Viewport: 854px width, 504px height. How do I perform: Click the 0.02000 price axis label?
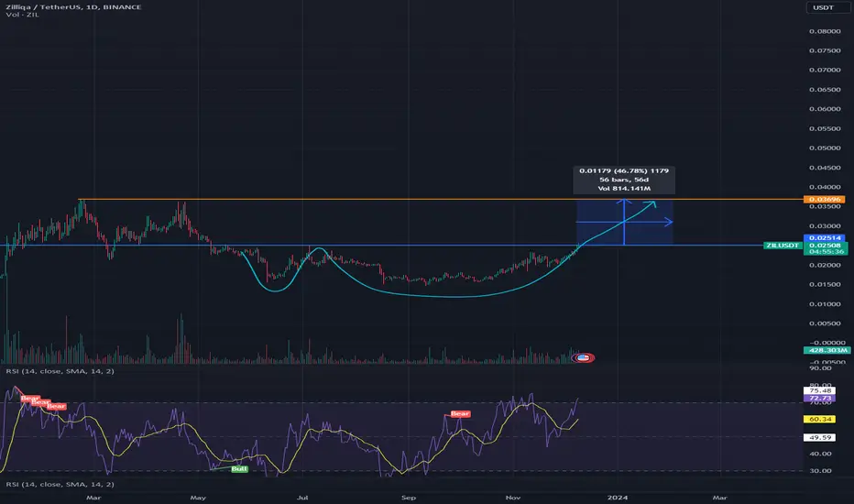coord(825,266)
